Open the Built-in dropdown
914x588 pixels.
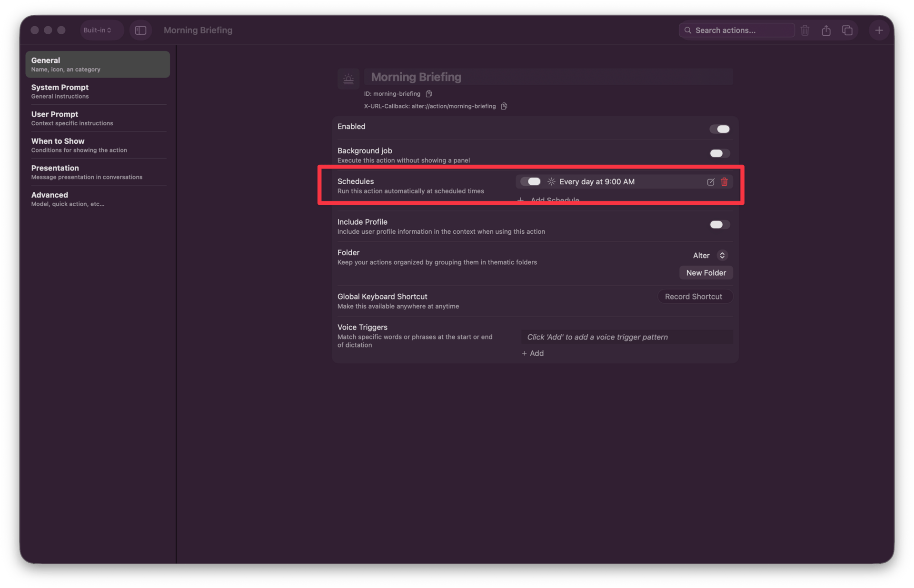coord(98,30)
